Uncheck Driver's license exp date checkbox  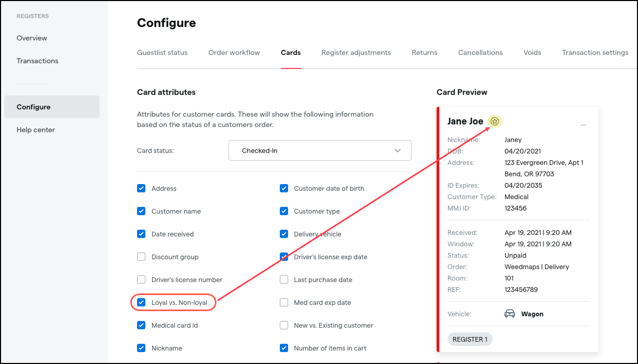pyautogui.click(x=284, y=257)
